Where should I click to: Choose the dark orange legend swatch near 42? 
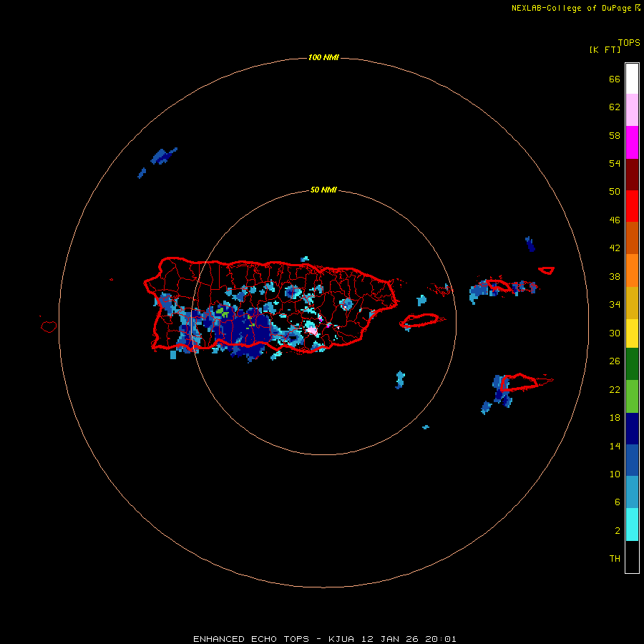click(x=632, y=238)
